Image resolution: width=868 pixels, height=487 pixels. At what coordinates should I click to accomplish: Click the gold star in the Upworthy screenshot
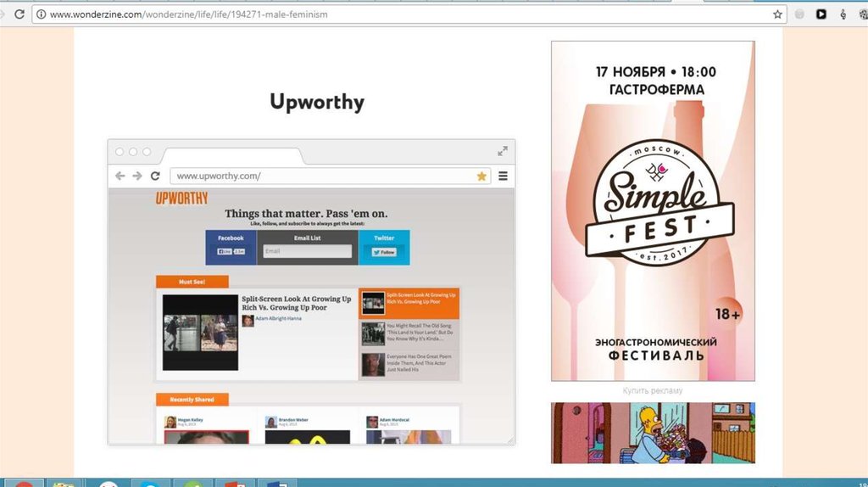(481, 176)
